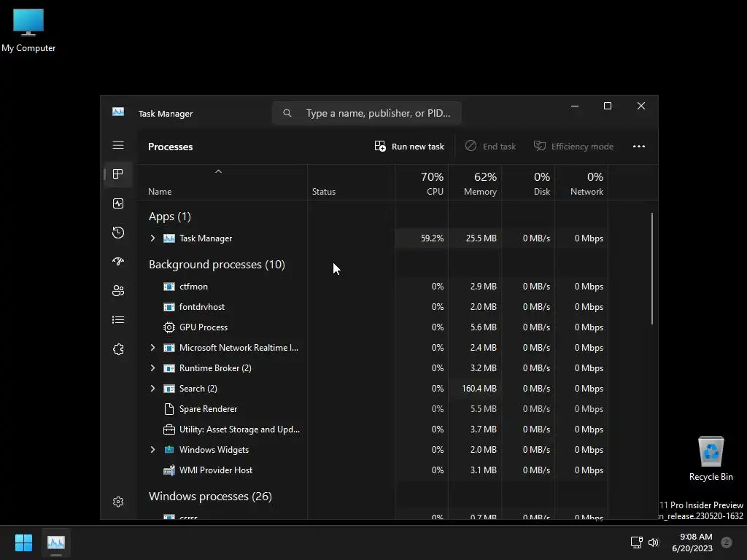This screenshot has width=747, height=560.
Task: Open the clock showing 9:08 AM
Action: 692,542
